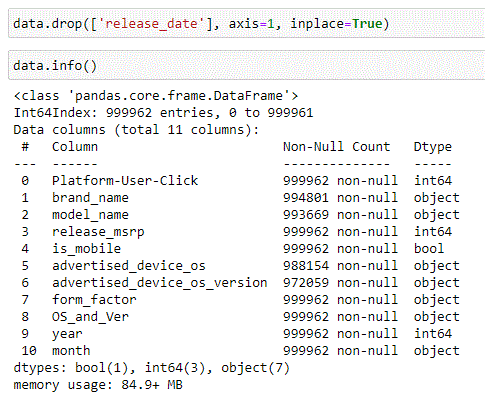Click the advertised_device_os_version column name
This screenshot has width=485, height=402.
160,283
